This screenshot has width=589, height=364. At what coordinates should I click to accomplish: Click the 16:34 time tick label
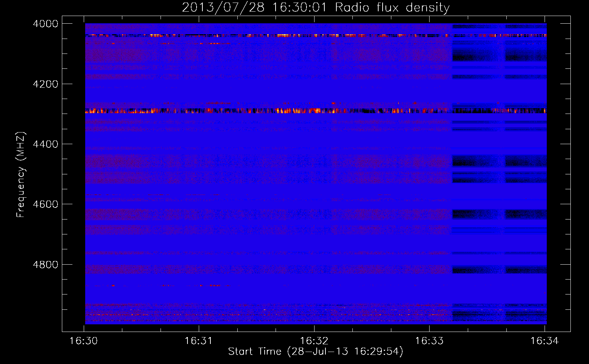(x=544, y=341)
